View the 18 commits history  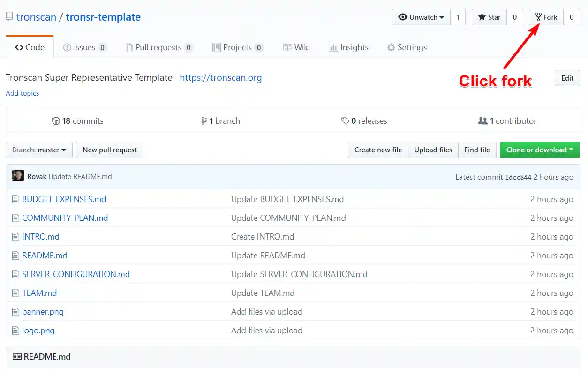coord(78,121)
